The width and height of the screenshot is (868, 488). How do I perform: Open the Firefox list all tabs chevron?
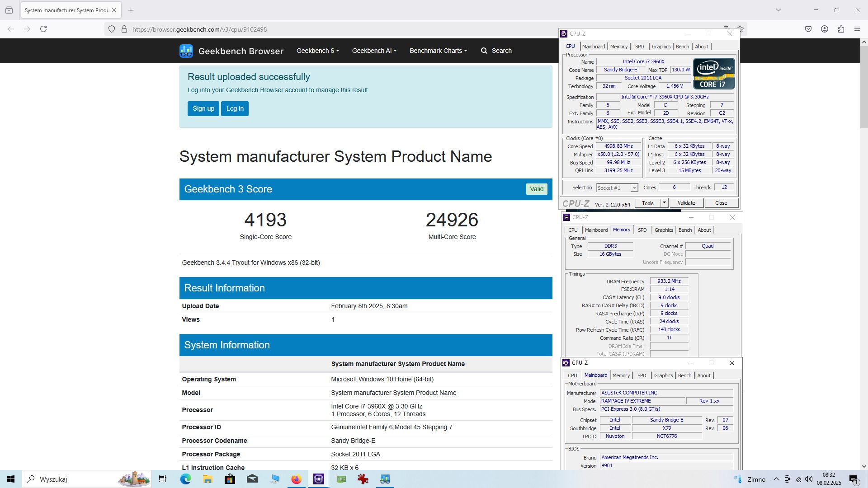(778, 10)
